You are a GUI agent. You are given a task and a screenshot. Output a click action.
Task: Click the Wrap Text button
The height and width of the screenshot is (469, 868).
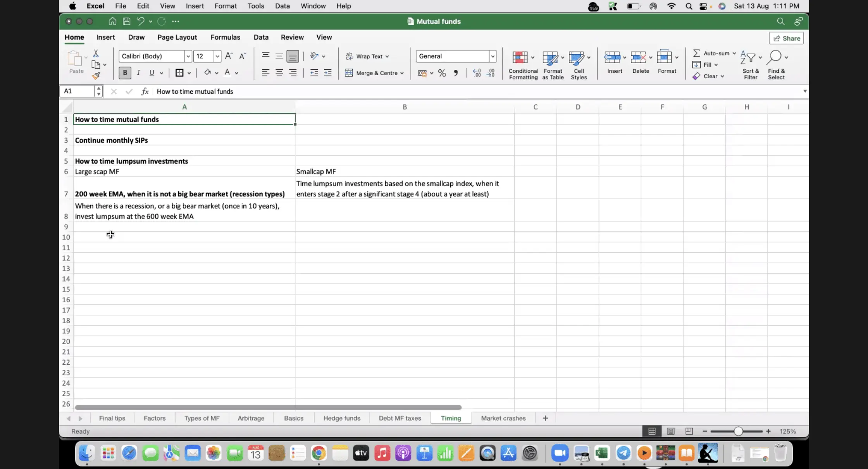coord(367,56)
